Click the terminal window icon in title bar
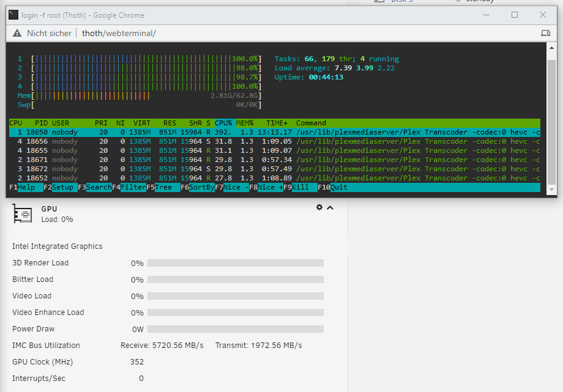The image size is (563, 392). click(13, 15)
